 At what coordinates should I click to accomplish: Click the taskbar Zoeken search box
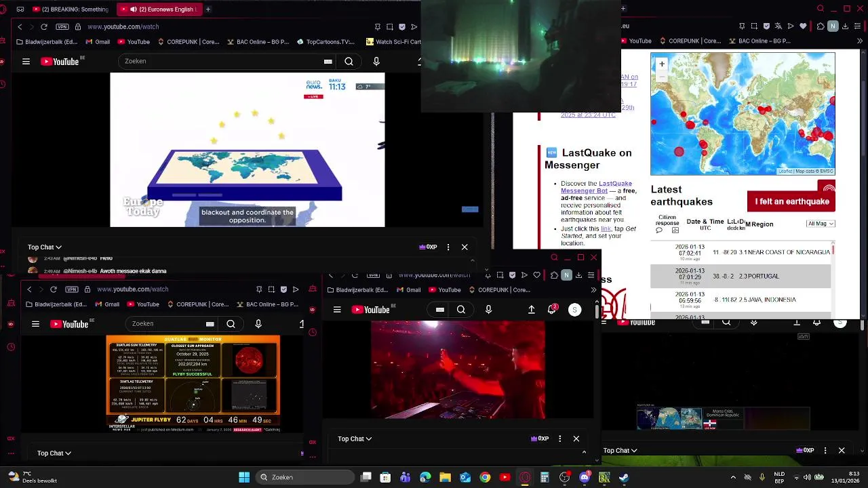tap(306, 477)
